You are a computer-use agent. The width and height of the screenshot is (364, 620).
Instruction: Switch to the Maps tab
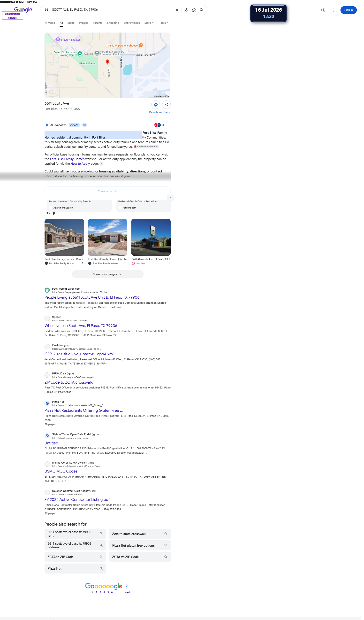tap(72, 23)
